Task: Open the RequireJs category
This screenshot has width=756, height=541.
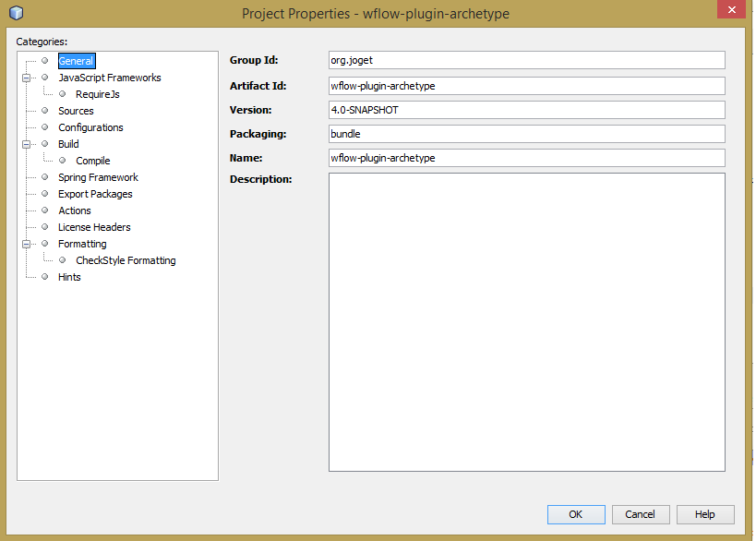Action: 97,94
